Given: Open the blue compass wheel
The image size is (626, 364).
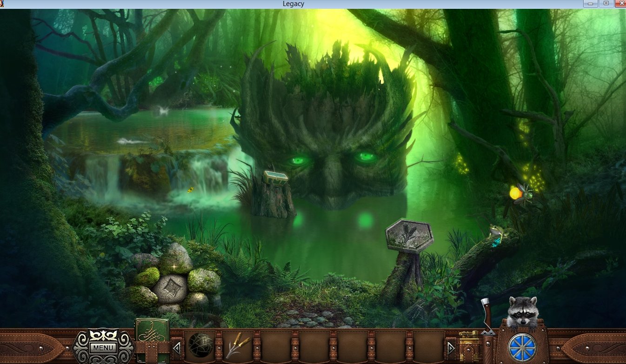Looking at the screenshot, I should (522, 347).
